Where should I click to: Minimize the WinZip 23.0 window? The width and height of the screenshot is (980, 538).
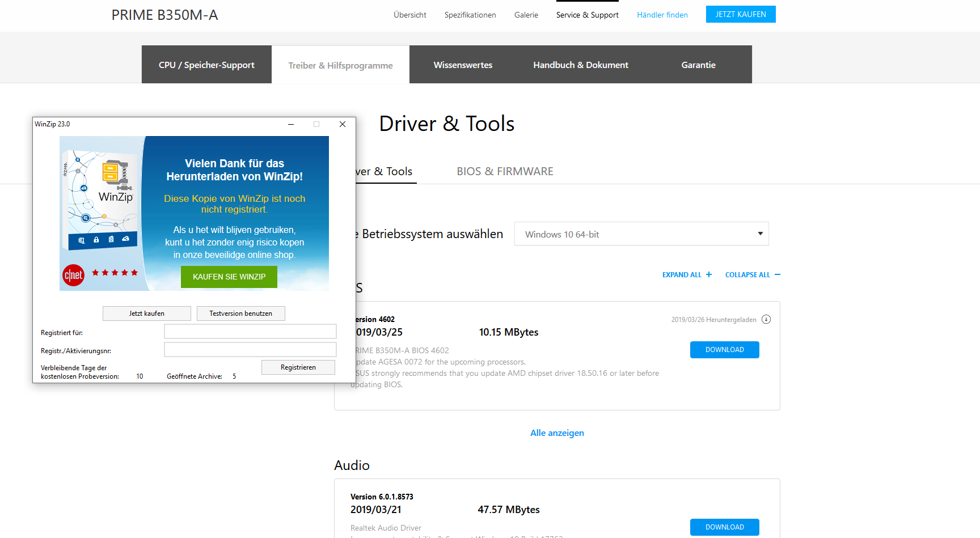pyautogui.click(x=291, y=124)
